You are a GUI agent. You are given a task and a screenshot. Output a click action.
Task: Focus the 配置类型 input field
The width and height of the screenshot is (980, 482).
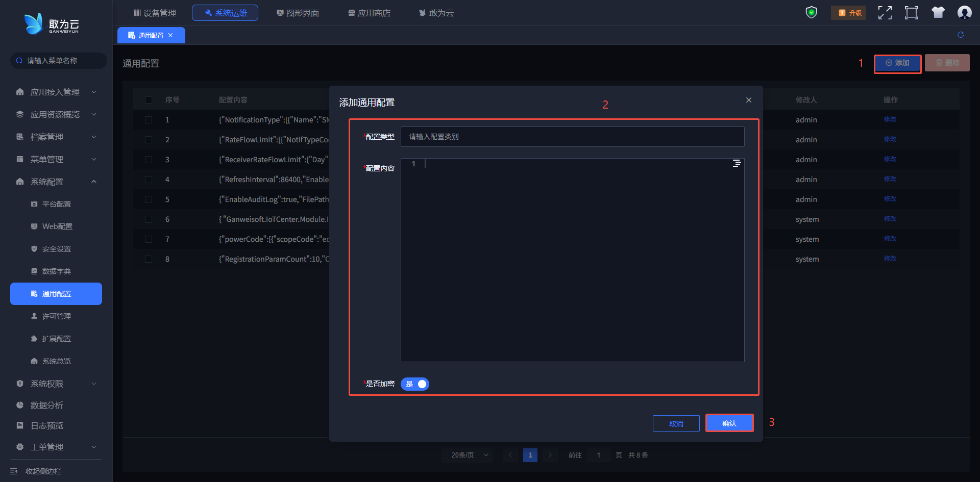[572, 137]
